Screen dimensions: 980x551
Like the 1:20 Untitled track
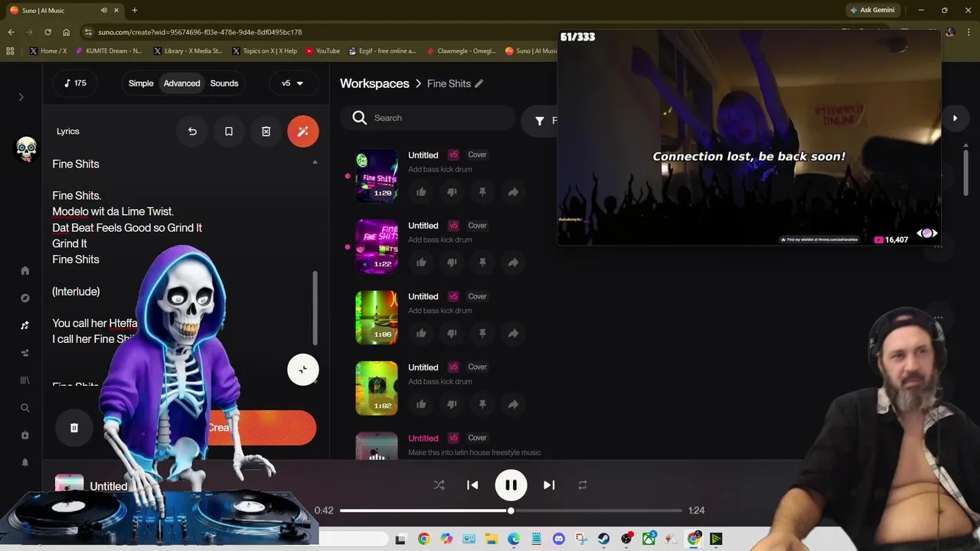(421, 192)
